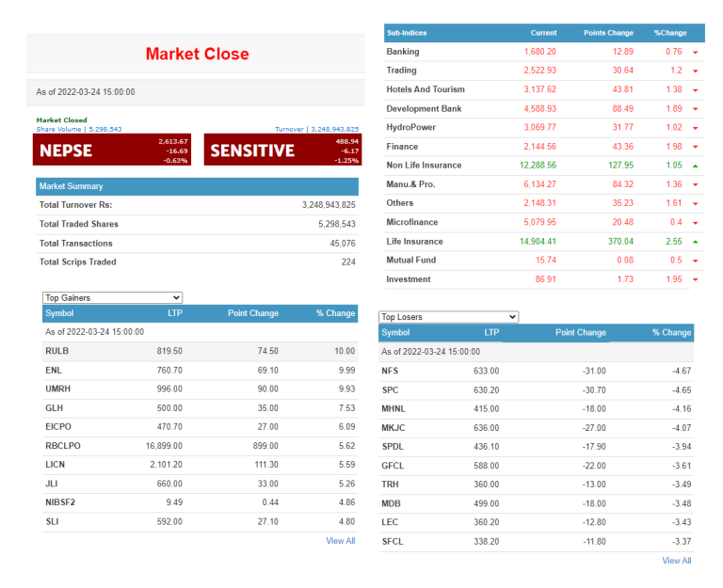Click down arrow icon for HydroPower
The image size is (723, 588).
pyautogui.click(x=696, y=128)
